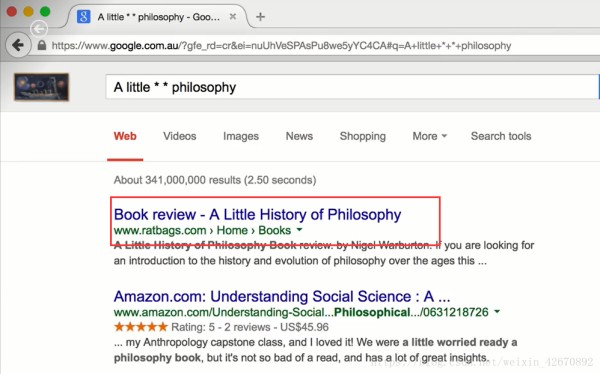Click the Google doodle logo thumbnail

pyautogui.click(x=41, y=87)
